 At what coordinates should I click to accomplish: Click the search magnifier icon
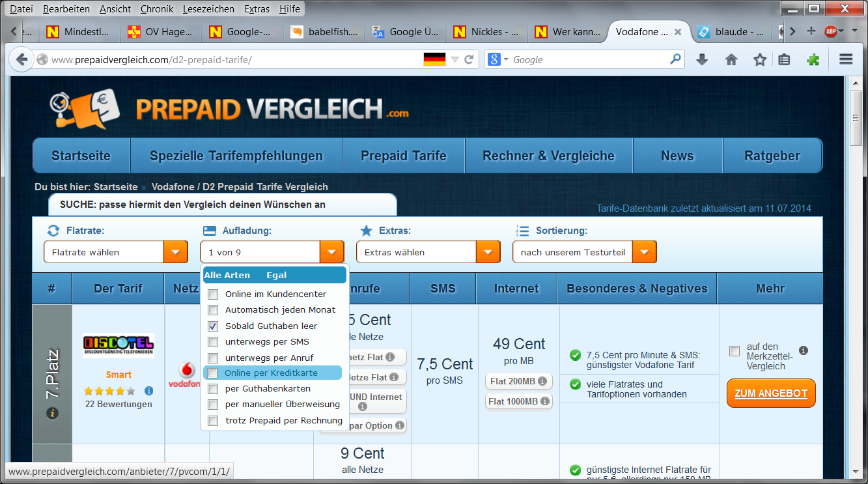pos(675,59)
